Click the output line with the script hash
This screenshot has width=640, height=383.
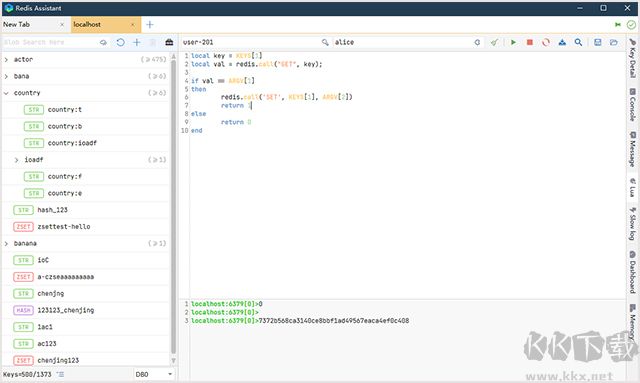pyautogui.click(x=300, y=321)
